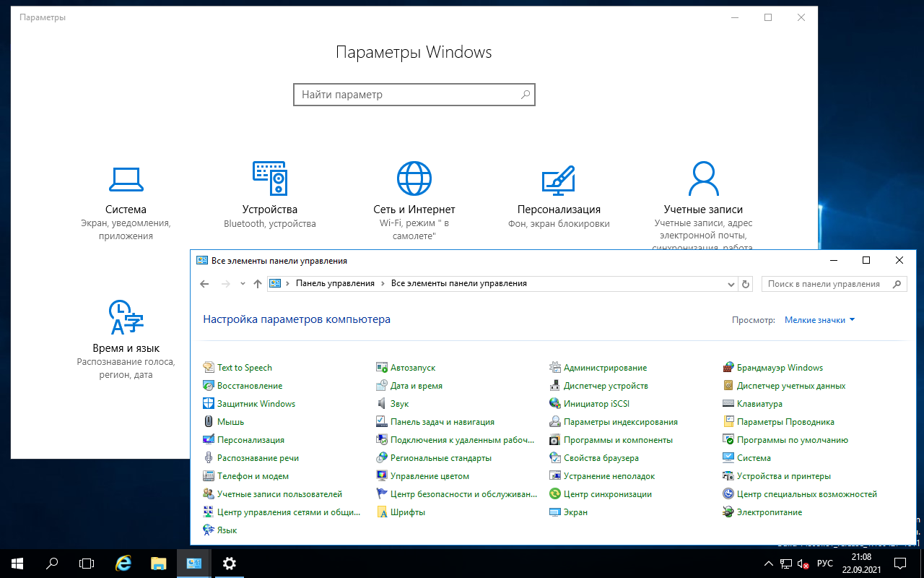The width and height of the screenshot is (924, 578).
Task: Click Поиск в панели управления search box
Action: tap(834, 284)
